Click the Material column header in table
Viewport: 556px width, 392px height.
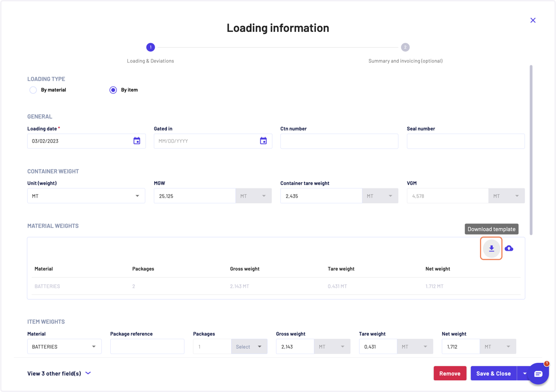(44, 269)
